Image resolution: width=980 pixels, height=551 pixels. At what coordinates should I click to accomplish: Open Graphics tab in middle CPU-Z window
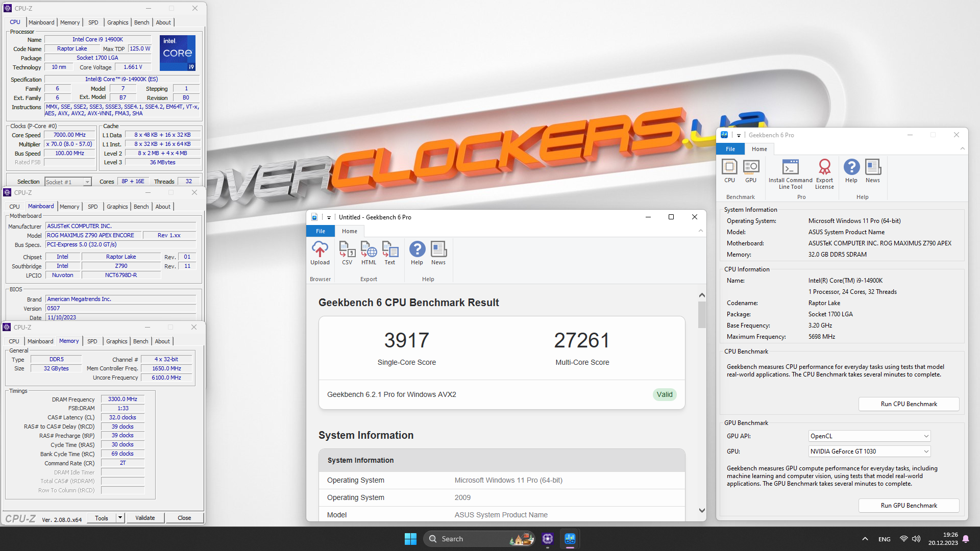pyautogui.click(x=117, y=207)
